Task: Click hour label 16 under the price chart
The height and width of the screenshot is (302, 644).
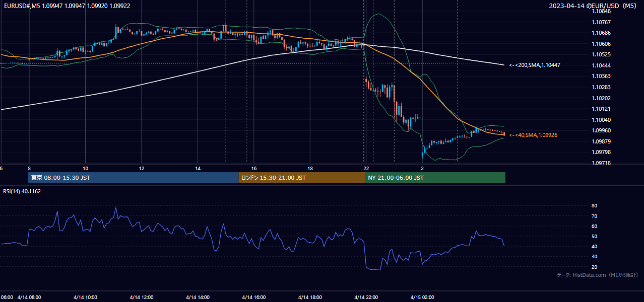Action: (254, 168)
